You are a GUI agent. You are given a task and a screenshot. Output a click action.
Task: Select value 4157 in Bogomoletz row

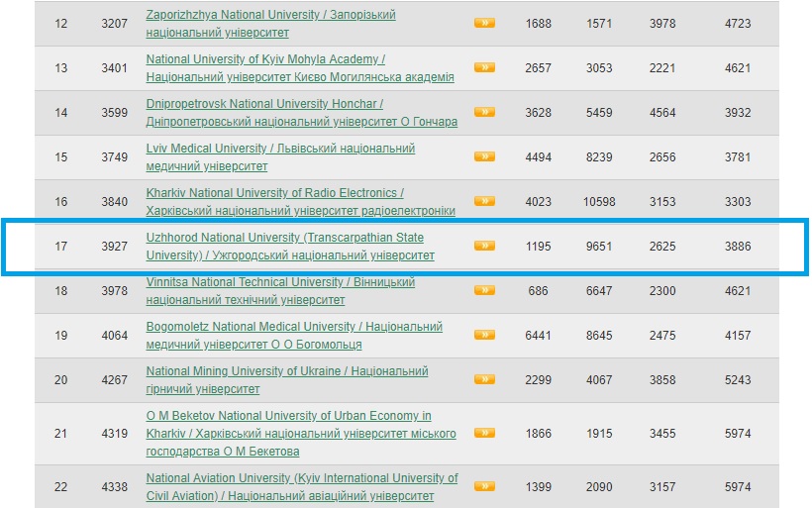[x=738, y=336]
